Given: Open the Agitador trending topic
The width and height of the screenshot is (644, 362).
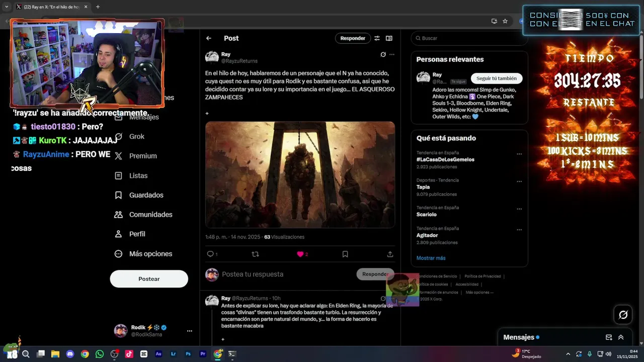Looking at the screenshot, I should click(x=427, y=235).
